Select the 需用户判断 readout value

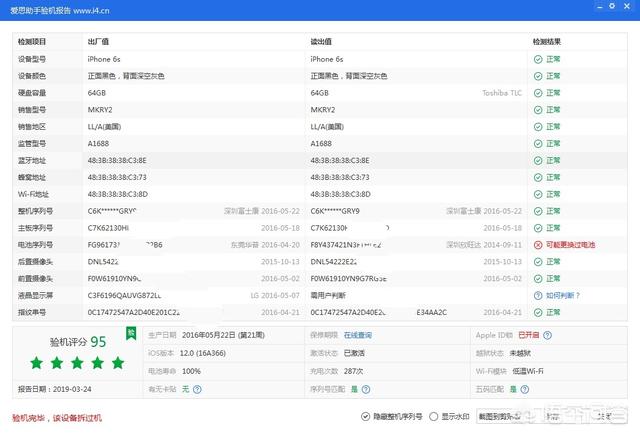pos(328,296)
